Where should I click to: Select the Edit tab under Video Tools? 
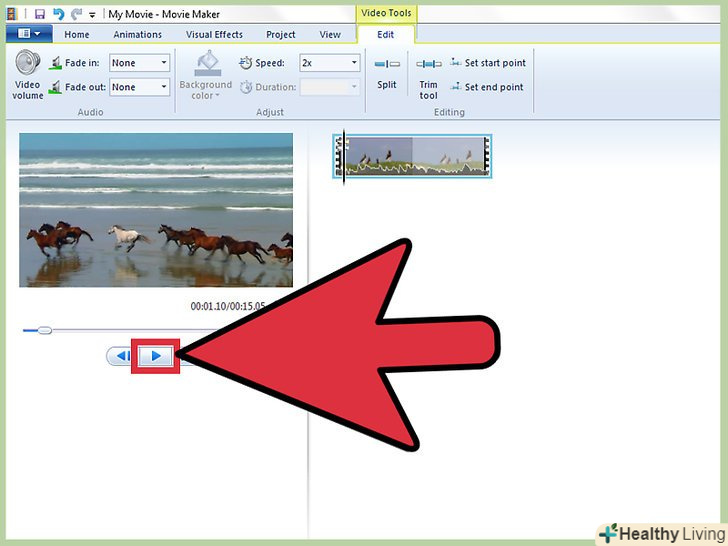pos(385,34)
